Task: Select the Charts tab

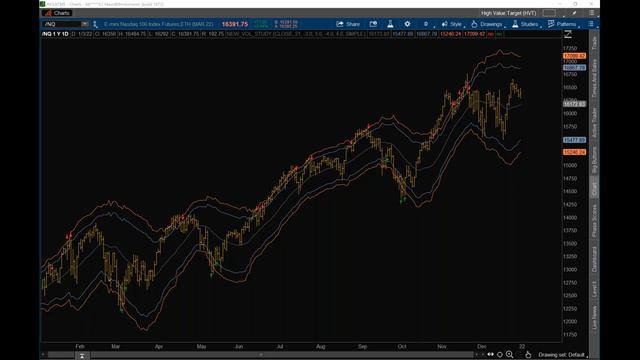Action: 57,13
